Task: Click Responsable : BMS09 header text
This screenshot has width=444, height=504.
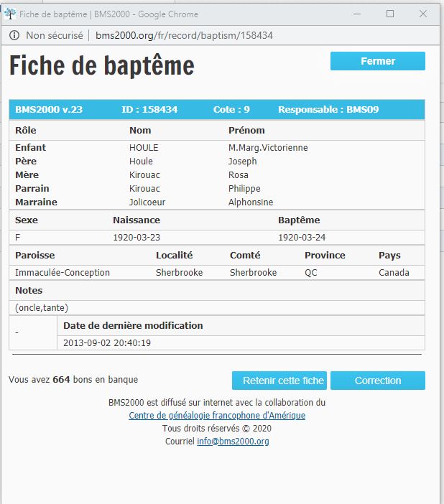Action: (328, 110)
